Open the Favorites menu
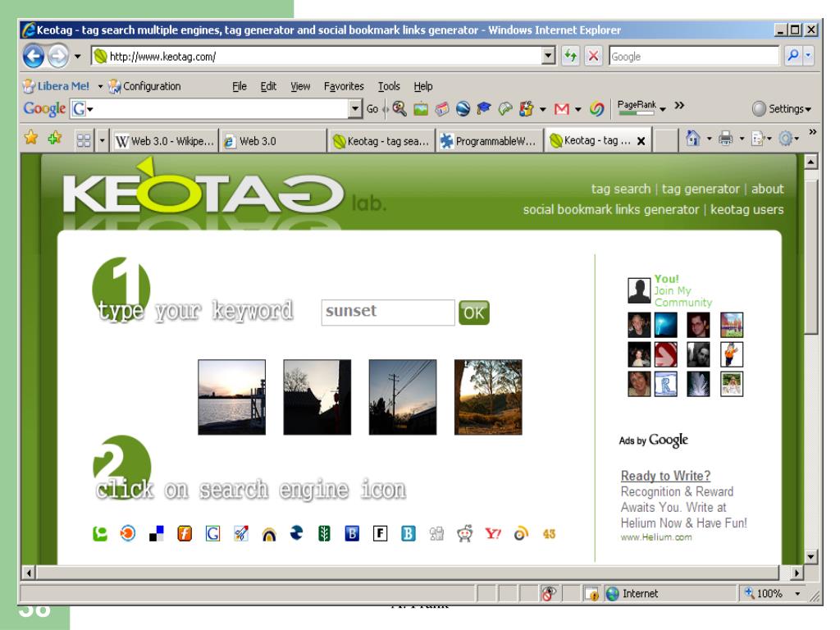Viewport: 840px width, 630px height. (344, 86)
